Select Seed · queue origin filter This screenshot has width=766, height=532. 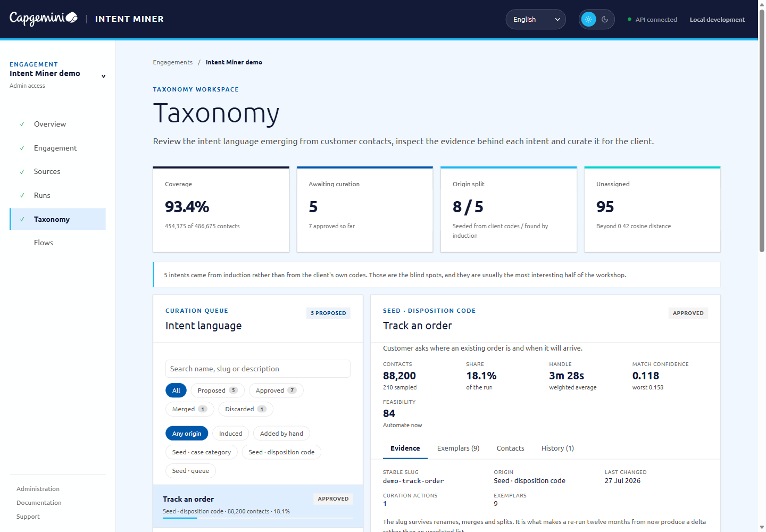pos(190,471)
